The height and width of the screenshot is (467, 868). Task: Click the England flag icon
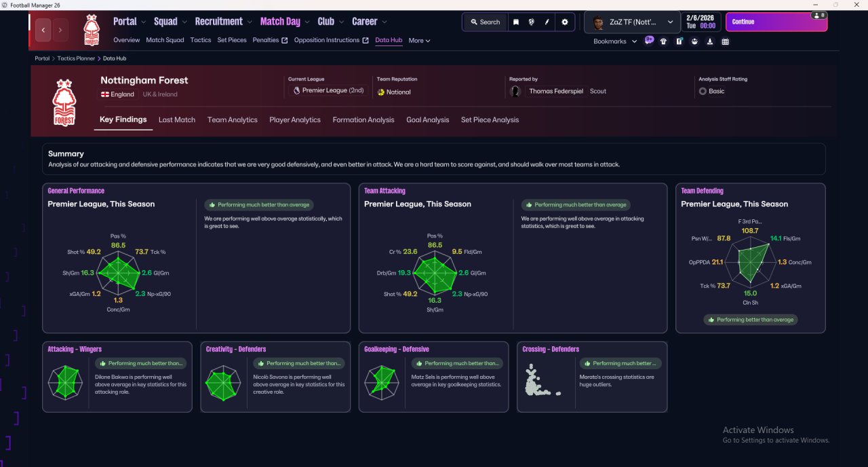(x=105, y=94)
